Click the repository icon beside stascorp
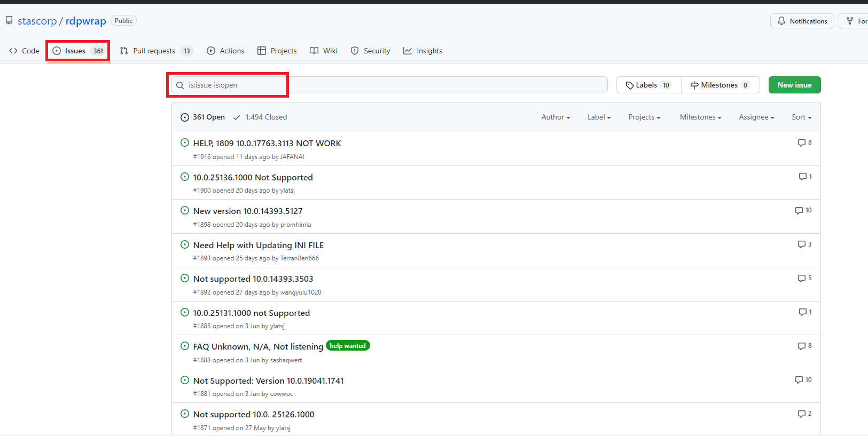868x436 pixels. pyautogui.click(x=9, y=20)
